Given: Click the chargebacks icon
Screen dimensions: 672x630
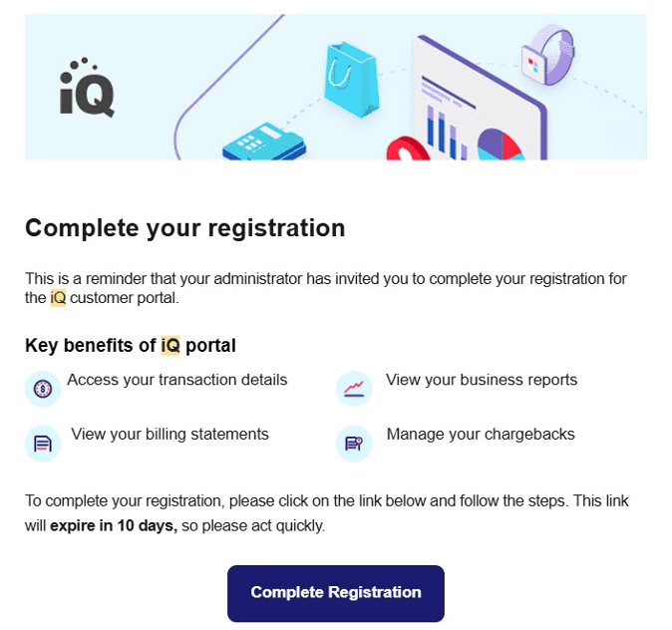Looking at the screenshot, I should tap(354, 444).
